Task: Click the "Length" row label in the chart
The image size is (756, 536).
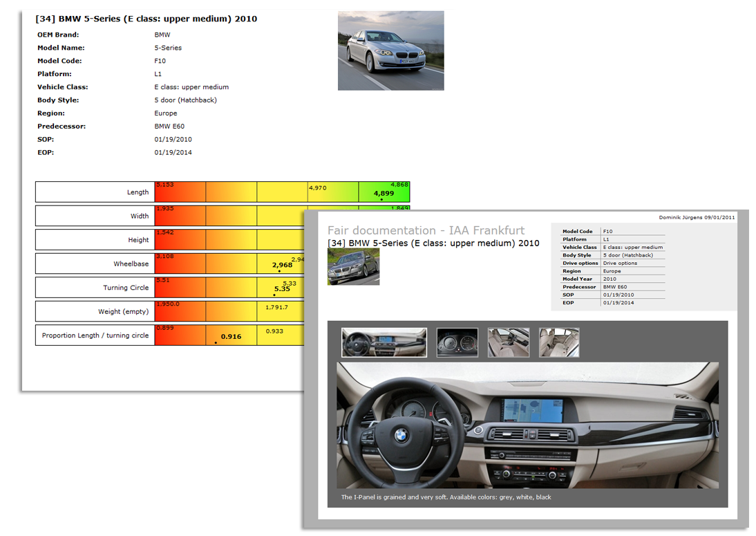Action: point(138,192)
